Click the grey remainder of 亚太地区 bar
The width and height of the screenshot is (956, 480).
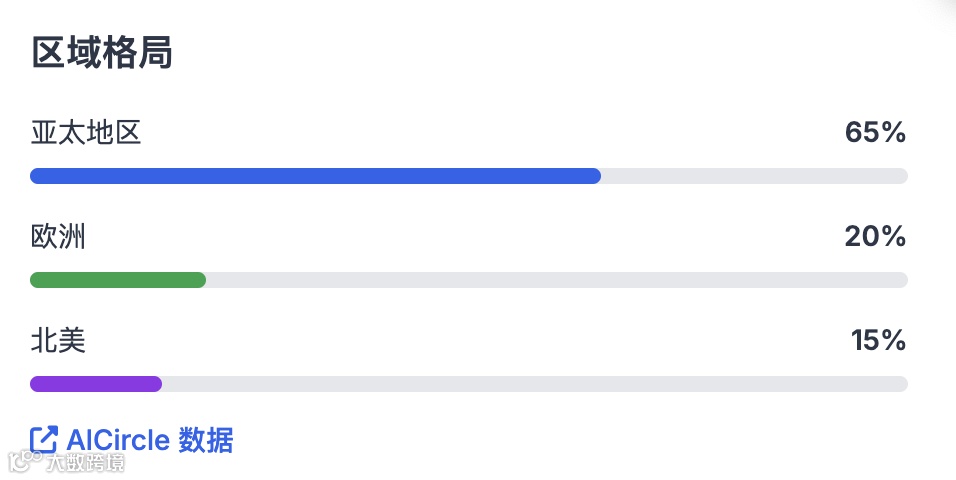click(754, 176)
